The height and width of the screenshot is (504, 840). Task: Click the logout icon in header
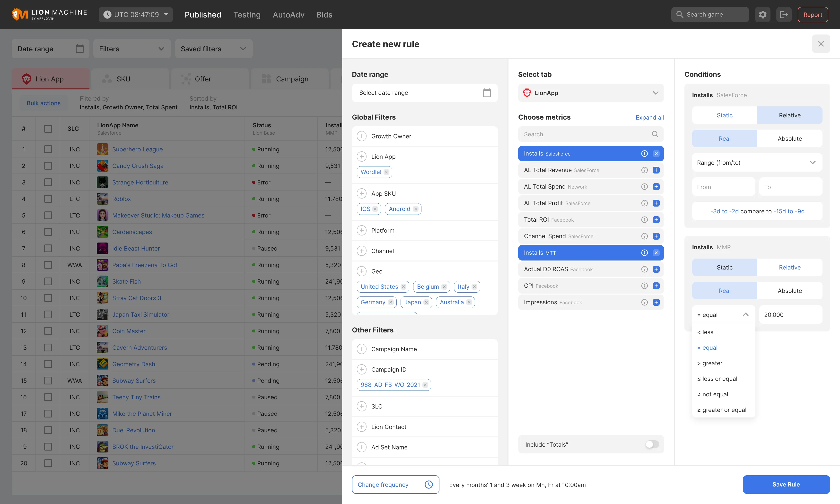pyautogui.click(x=784, y=15)
